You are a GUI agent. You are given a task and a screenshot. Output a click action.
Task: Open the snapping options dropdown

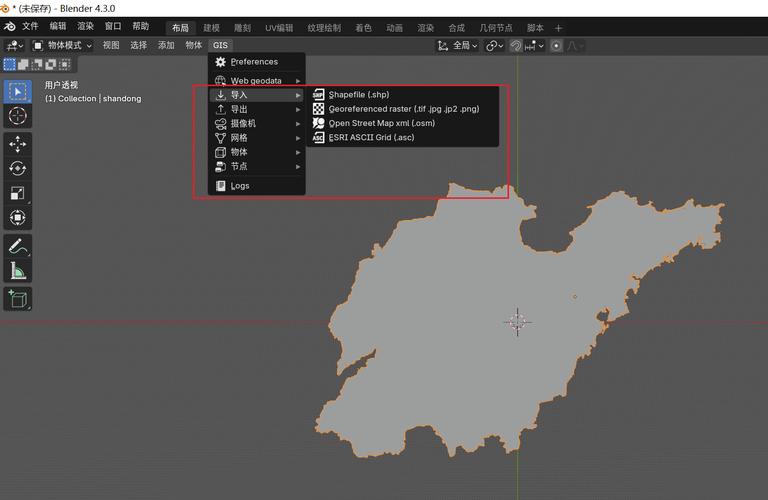534,46
